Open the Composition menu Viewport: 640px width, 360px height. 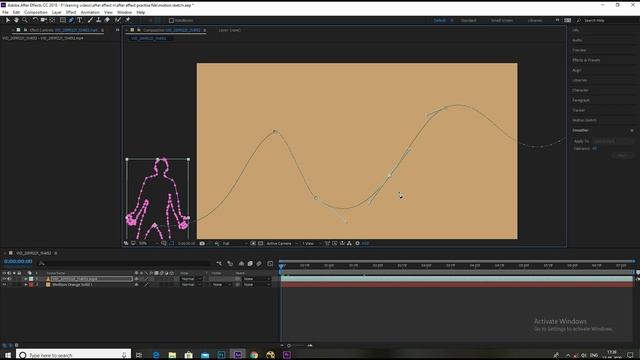pyautogui.click(x=36, y=12)
